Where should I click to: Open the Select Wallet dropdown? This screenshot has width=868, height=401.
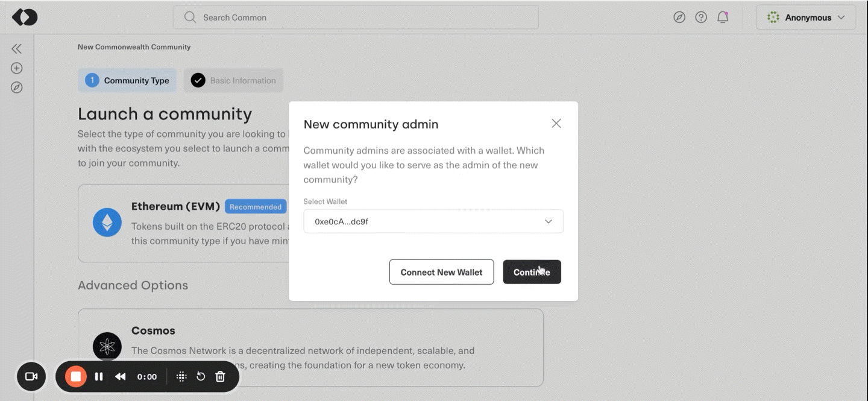433,221
